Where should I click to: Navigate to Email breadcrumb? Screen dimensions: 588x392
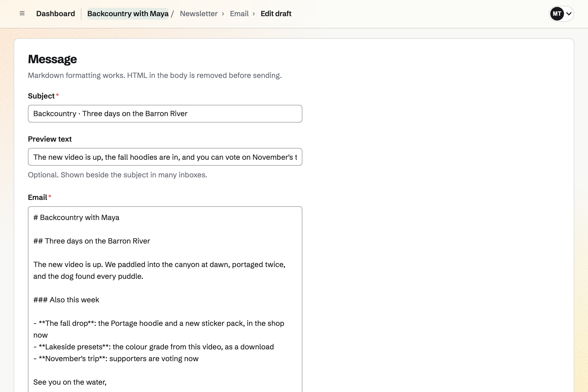pos(239,13)
